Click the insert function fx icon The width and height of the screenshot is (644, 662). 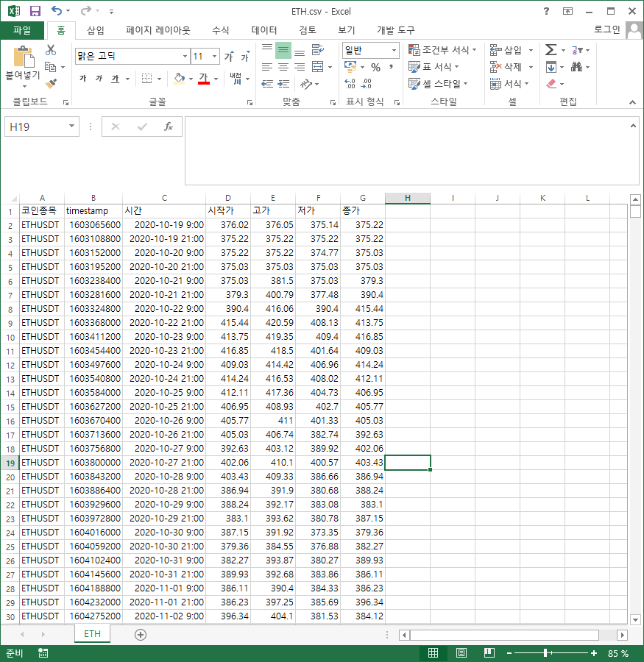pyautogui.click(x=169, y=127)
